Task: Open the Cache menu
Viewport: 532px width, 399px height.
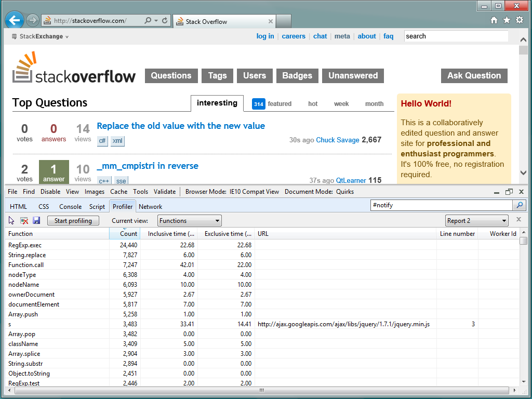Action: (x=119, y=192)
